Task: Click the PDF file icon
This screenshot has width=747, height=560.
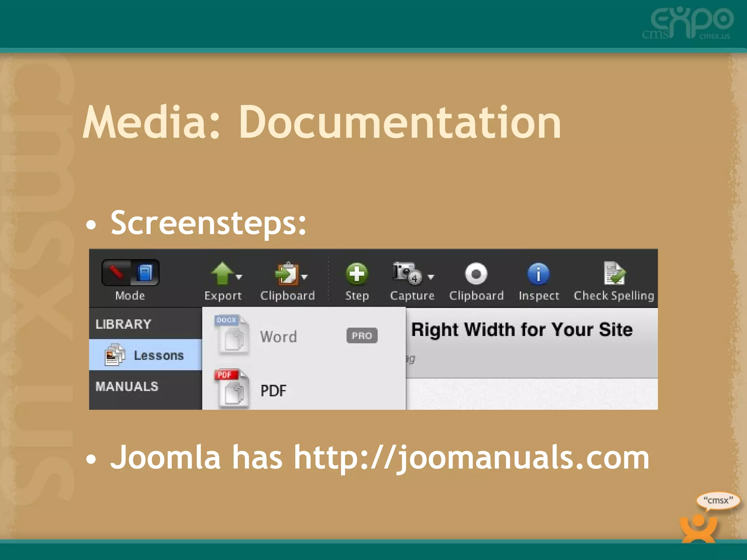Action: 232,389
